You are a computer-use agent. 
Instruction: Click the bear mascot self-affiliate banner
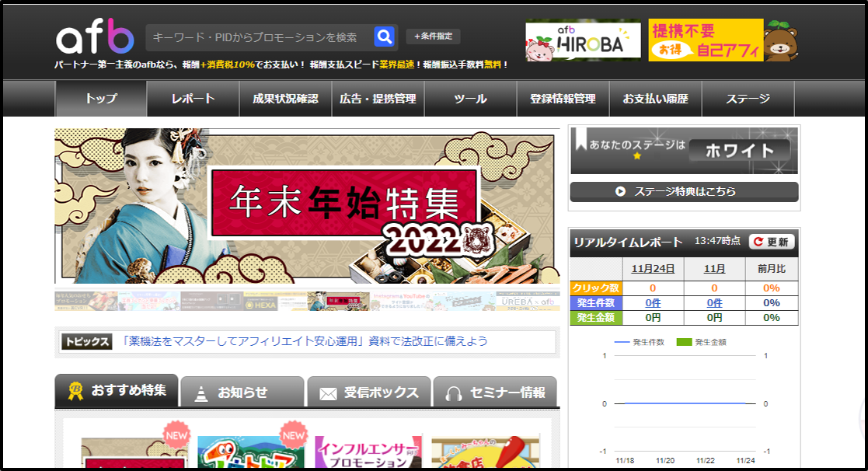click(723, 40)
